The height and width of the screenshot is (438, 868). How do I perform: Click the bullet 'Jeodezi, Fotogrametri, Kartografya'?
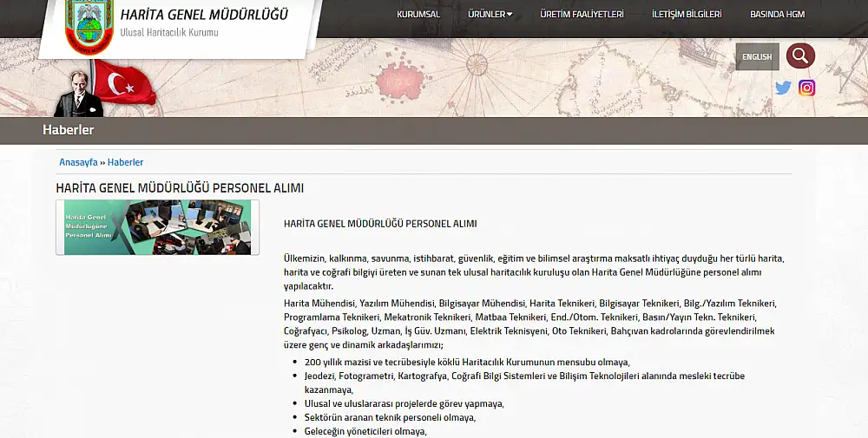pyautogui.click(x=525, y=382)
